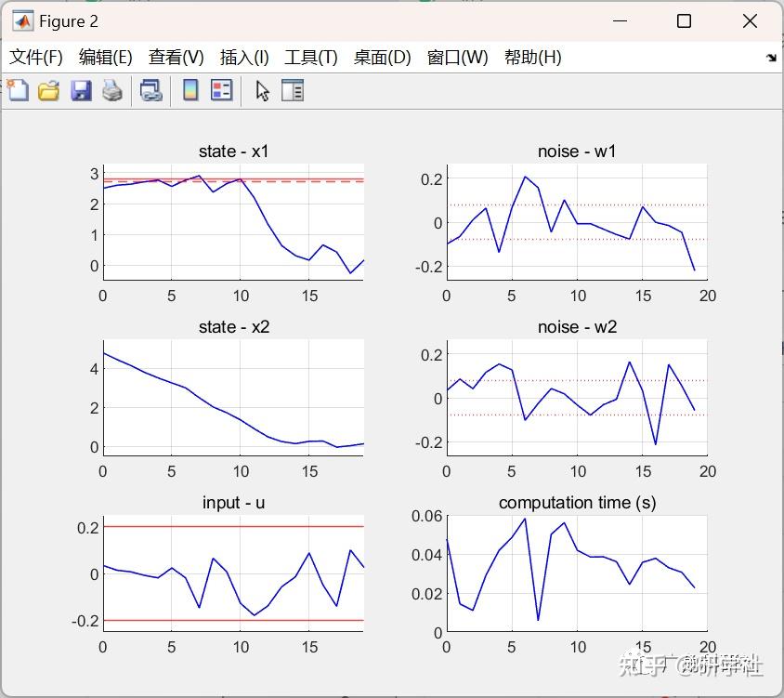Open the 帮助(H) menu

pyautogui.click(x=533, y=57)
